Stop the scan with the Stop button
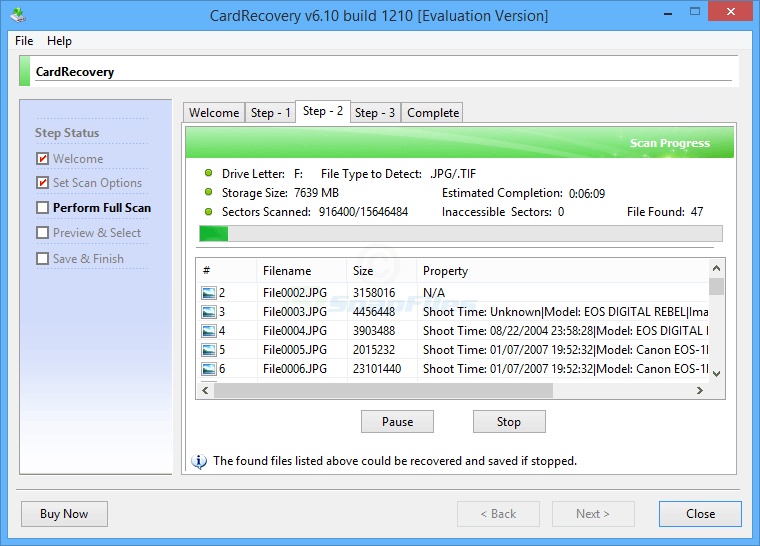Image resolution: width=760 pixels, height=546 pixels. click(x=509, y=422)
